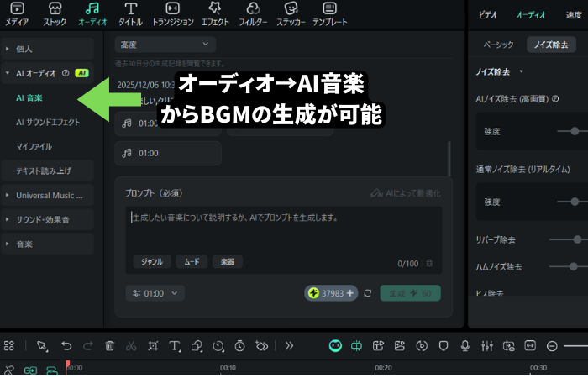
Task: Click the generation list scrollbar
Action: pos(449,159)
